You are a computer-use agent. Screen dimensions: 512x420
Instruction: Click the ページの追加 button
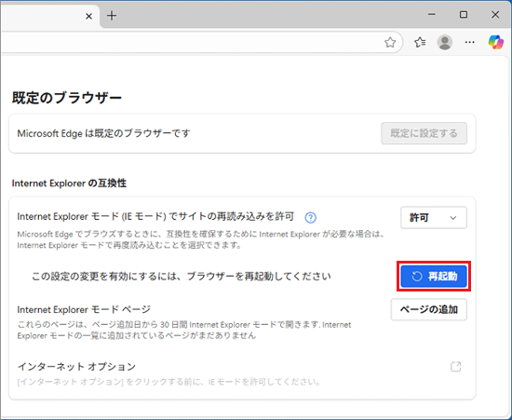(x=429, y=309)
